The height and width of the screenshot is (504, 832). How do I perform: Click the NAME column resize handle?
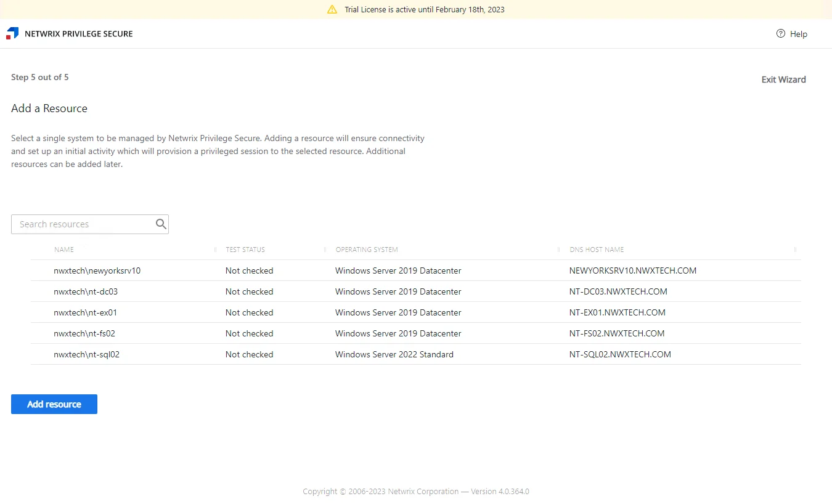tap(215, 250)
